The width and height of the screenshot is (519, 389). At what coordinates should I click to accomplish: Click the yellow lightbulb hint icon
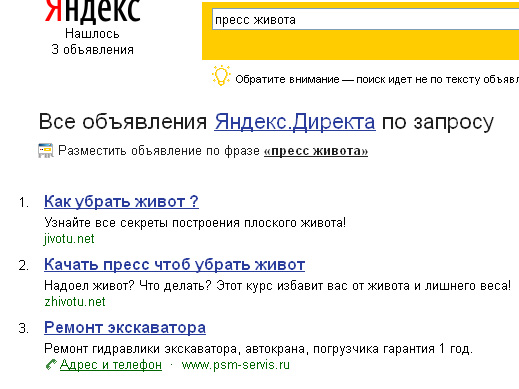[x=221, y=76]
